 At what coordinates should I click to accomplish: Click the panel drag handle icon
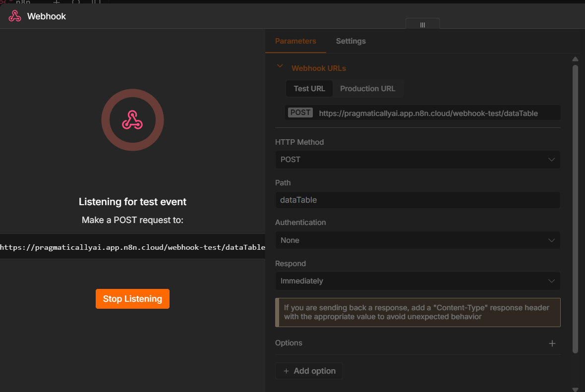coord(422,25)
